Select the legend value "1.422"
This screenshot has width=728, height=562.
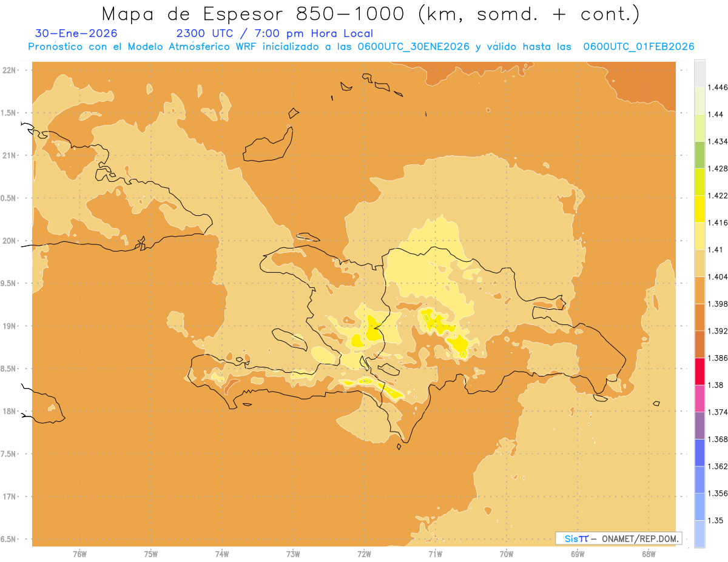718,195
